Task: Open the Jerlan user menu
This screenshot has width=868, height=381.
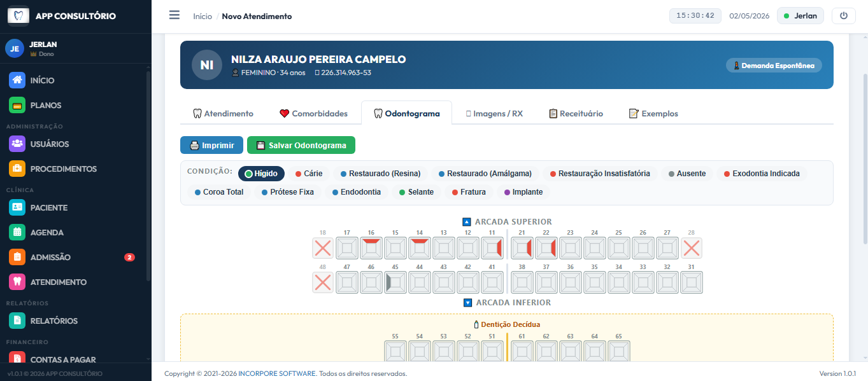Action: pyautogui.click(x=800, y=16)
